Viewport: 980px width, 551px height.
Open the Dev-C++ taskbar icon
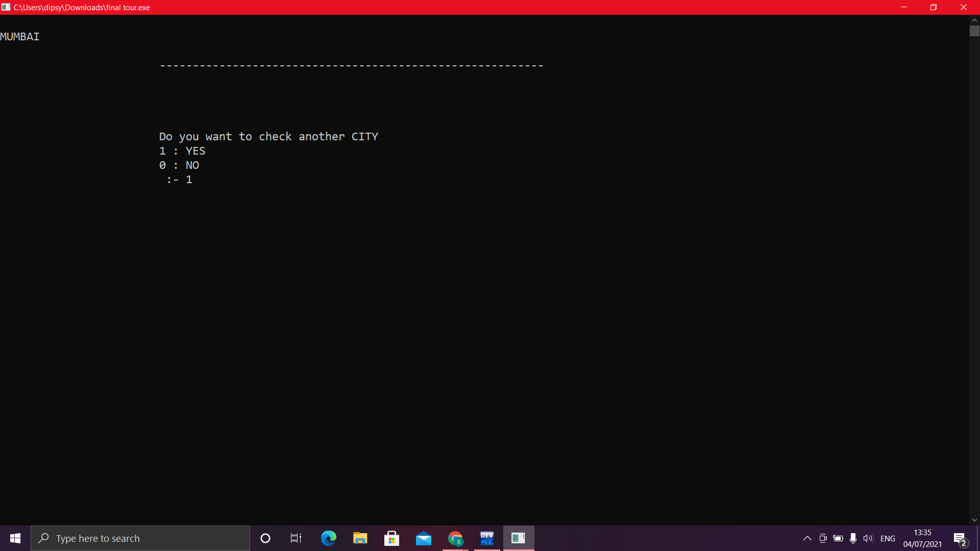click(x=487, y=538)
